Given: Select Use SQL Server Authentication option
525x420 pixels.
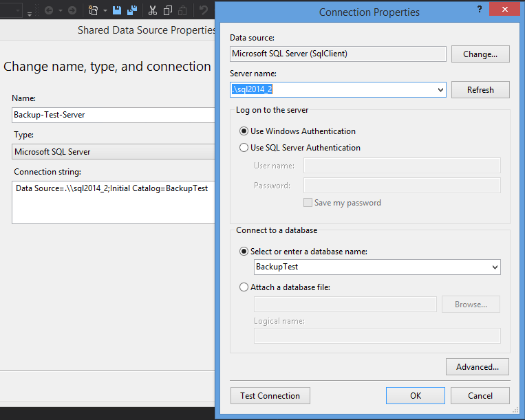Looking at the screenshot, I should [x=244, y=148].
